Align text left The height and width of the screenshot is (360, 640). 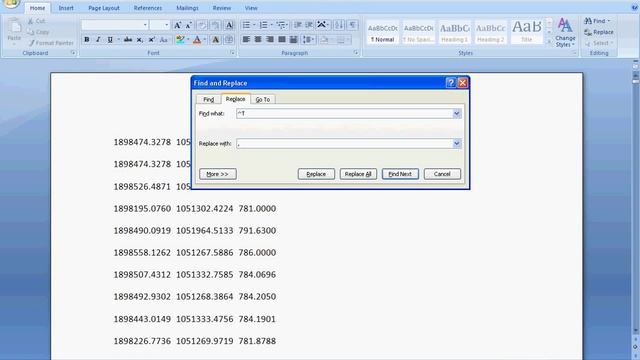(246, 40)
